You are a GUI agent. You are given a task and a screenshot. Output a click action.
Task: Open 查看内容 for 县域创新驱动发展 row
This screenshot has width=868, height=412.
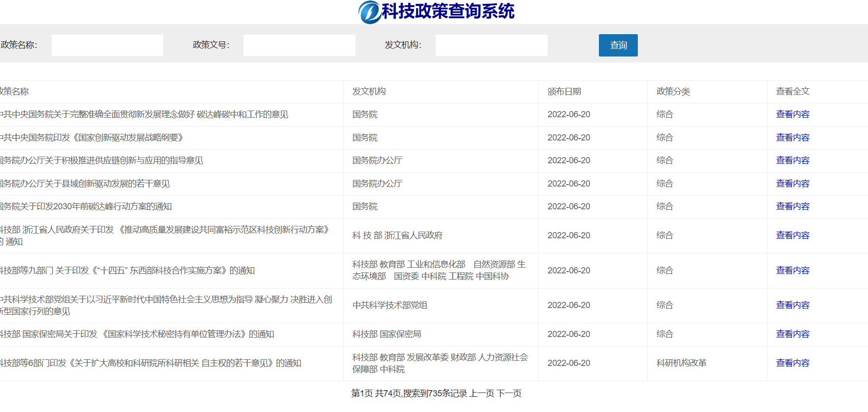[x=793, y=184]
